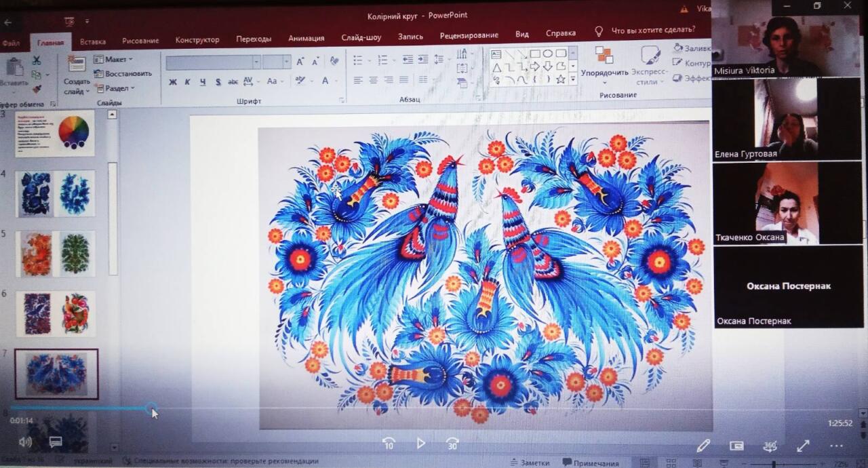868x468 pixels.
Task: Toggle underline with the Ч button
Action: 203,82
